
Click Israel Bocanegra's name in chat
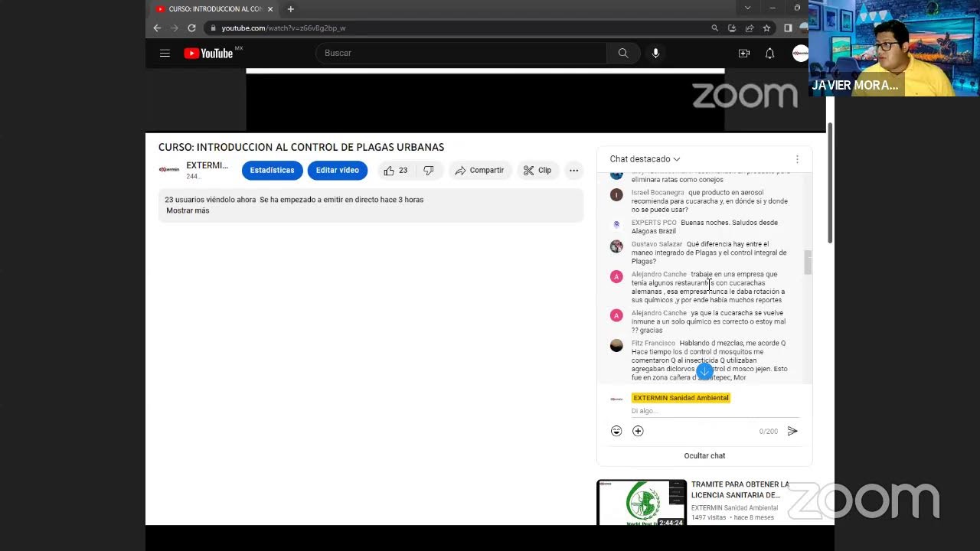click(658, 193)
